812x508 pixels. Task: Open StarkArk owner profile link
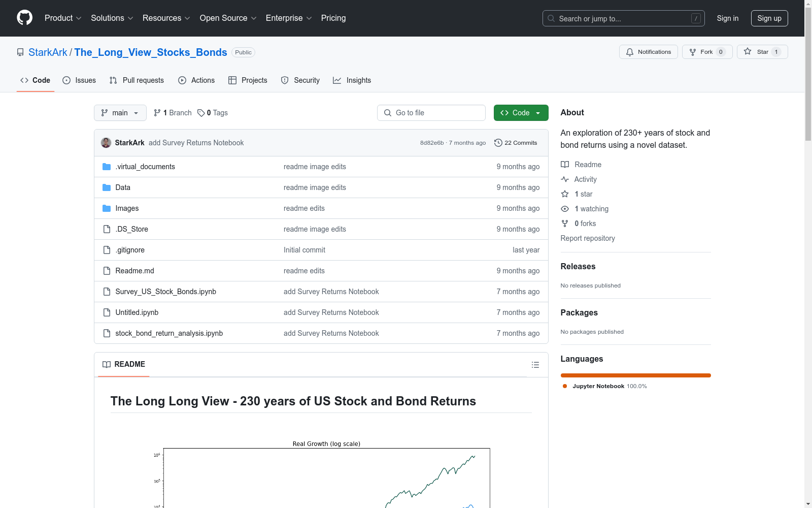tap(48, 52)
